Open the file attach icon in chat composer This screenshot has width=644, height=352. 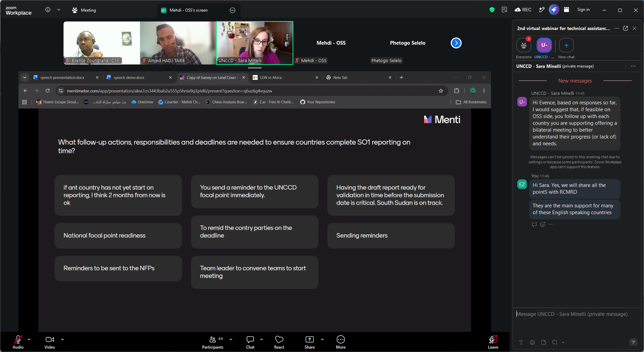[x=544, y=342]
